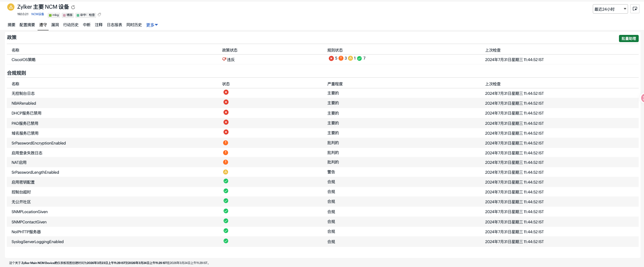
Task: Click the green check icon in policy rule status
Action: point(359,58)
